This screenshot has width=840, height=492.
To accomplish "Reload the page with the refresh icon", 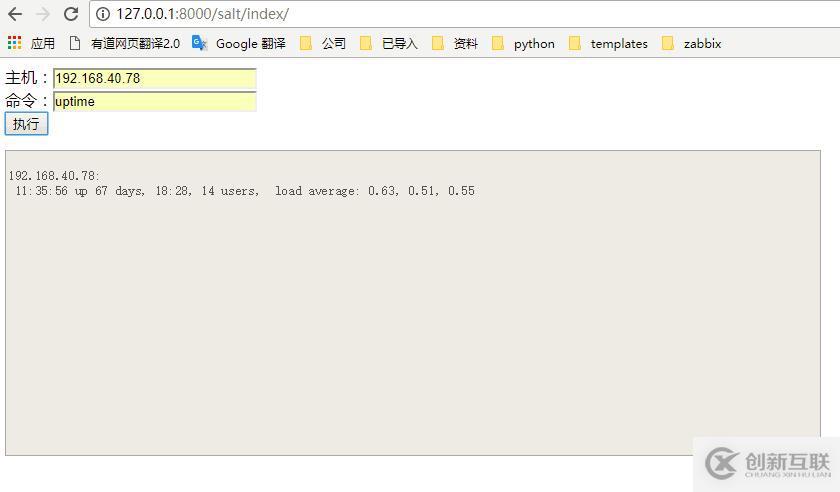I will pyautogui.click(x=71, y=14).
